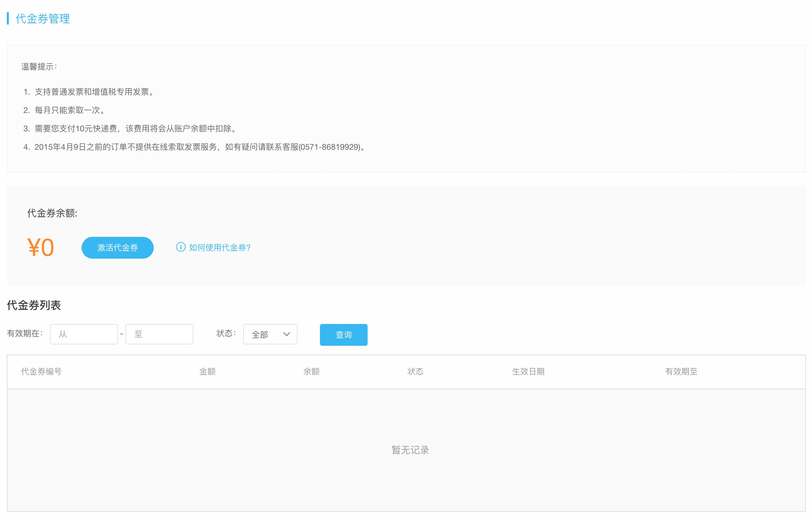
Task: Click the 暂无记录 empty table message
Action: 410,450
